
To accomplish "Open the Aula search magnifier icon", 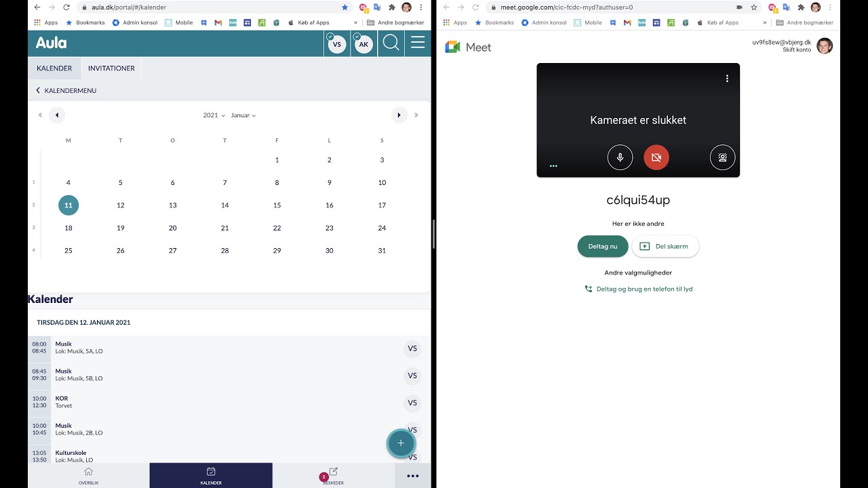I will (x=391, y=43).
